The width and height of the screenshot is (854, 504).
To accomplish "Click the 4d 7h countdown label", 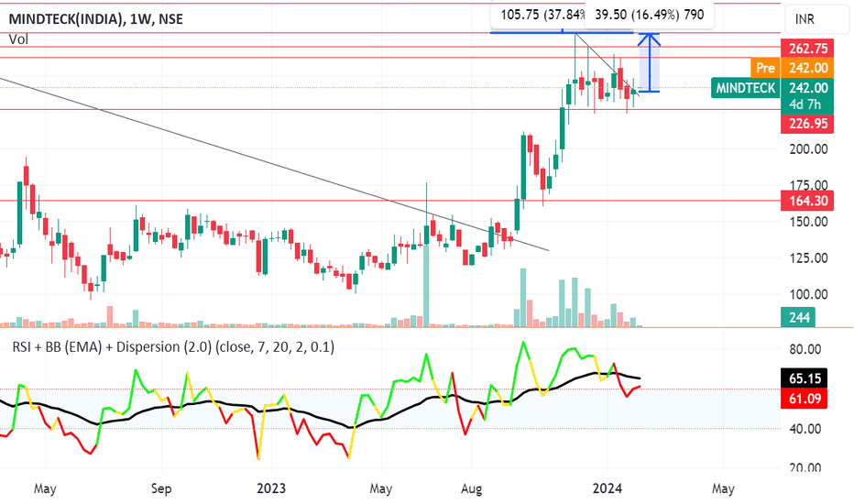I will pyautogui.click(x=805, y=104).
